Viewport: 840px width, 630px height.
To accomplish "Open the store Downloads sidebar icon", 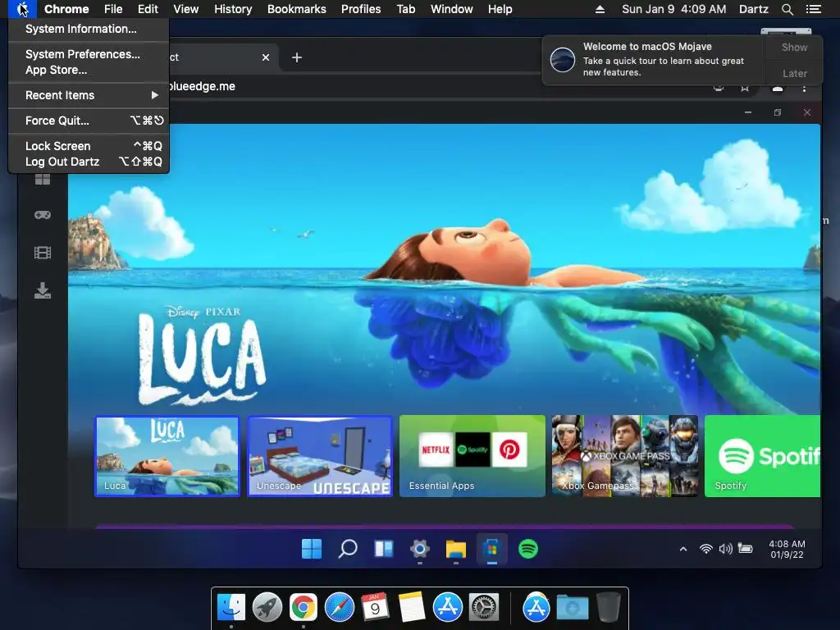I will pos(43,290).
